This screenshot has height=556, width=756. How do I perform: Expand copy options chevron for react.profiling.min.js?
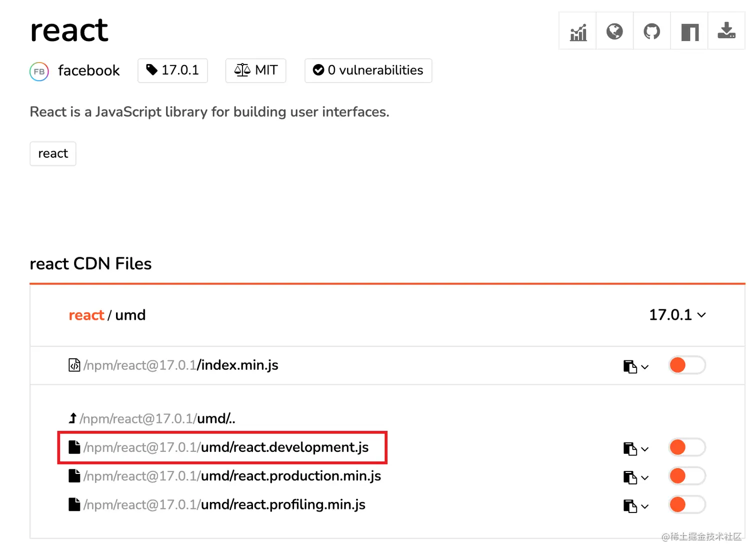point(645,507)
